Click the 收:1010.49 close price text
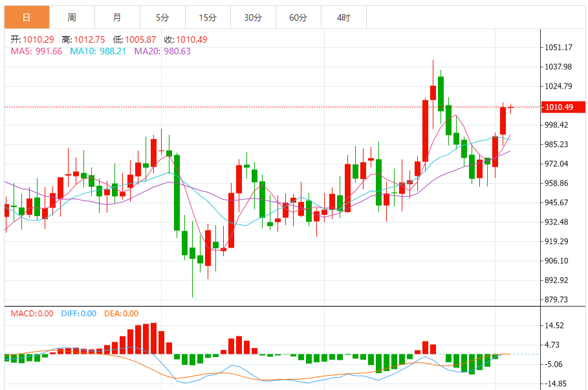This screenshot has width=588, height=390. pyautogui.click(x=185, y=39)
